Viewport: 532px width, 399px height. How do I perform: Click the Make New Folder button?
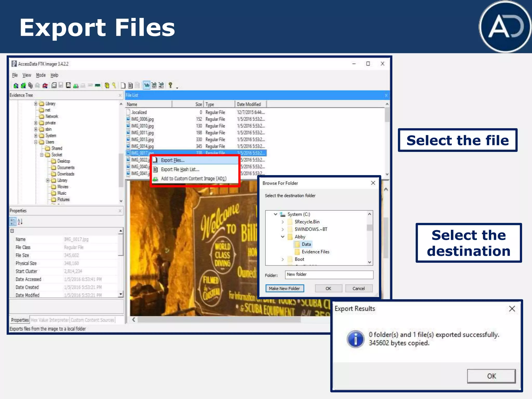click(x=284, y=288)
